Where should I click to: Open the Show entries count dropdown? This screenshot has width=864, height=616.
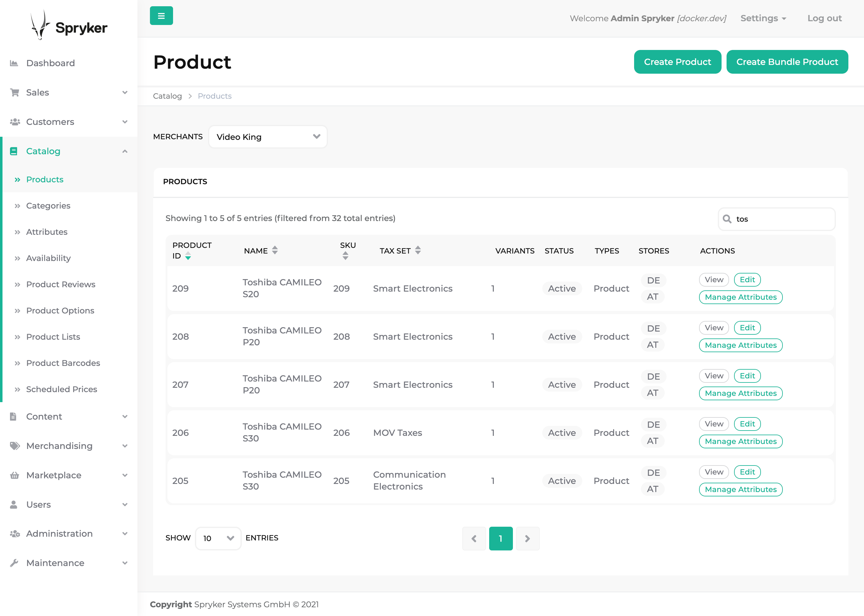pos(218,538)
